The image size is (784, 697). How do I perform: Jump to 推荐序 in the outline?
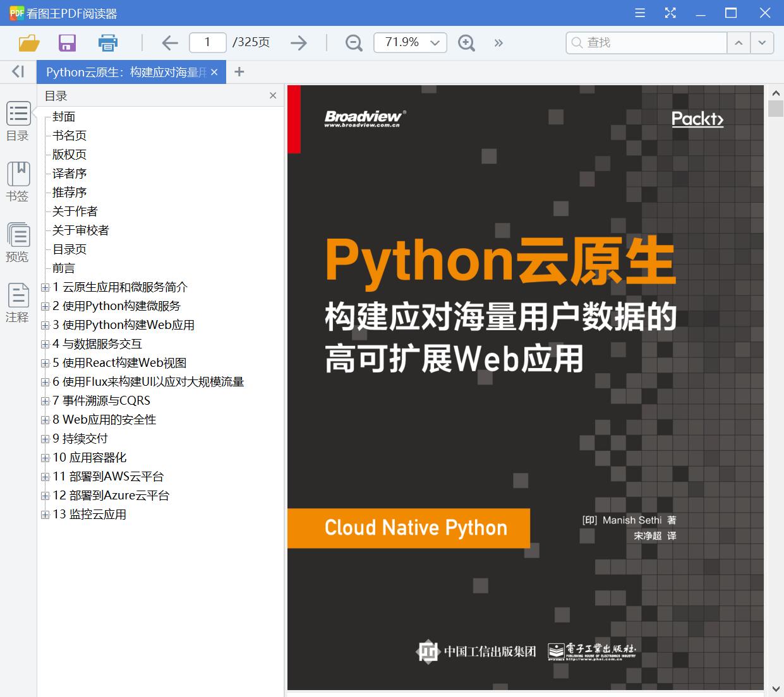69,193
